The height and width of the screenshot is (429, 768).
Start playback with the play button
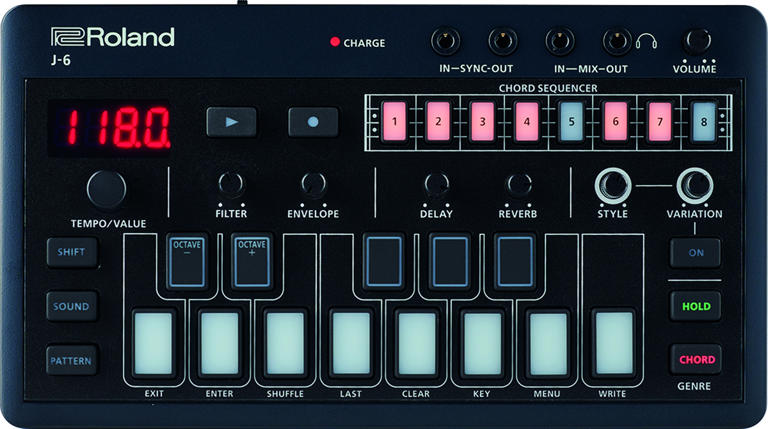(231, 122)
